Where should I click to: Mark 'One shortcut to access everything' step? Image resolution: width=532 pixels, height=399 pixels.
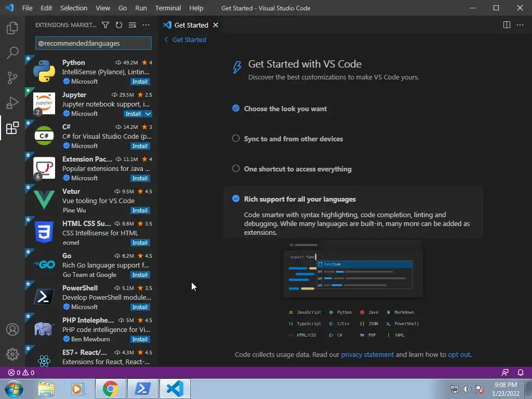pyautogui.click(x=236, y=169)
